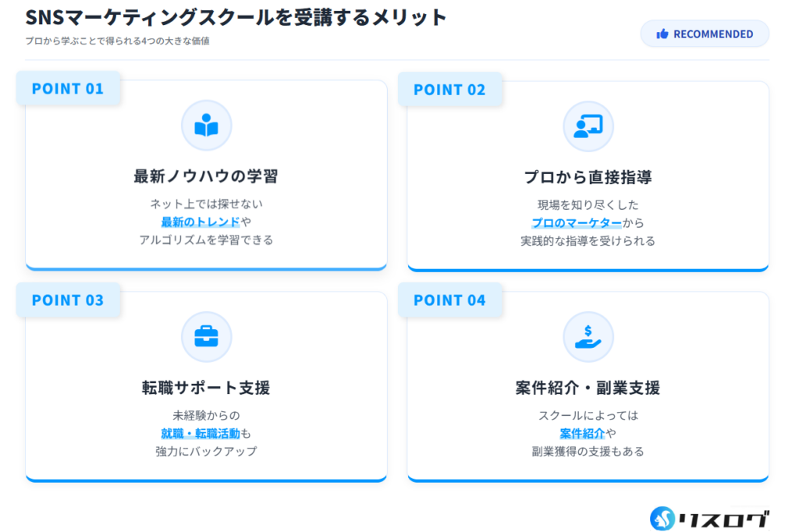Select the POINT 01 label tag

point(68,89)
